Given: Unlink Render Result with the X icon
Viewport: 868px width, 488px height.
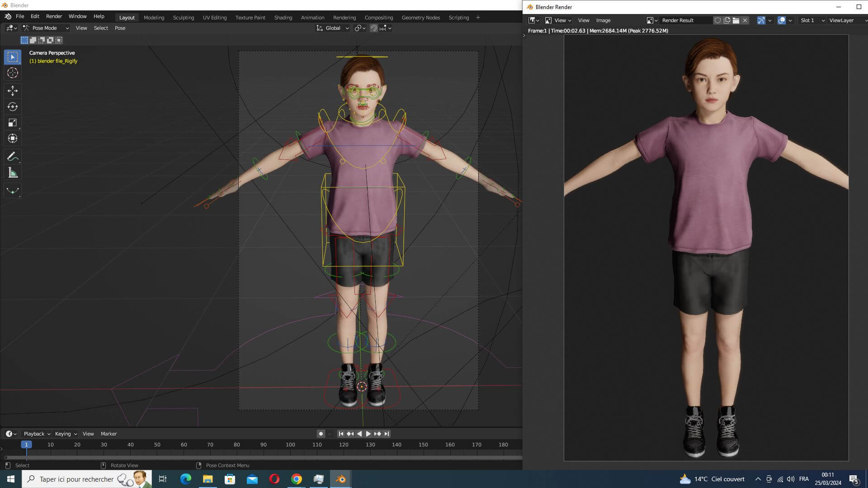Looking at the screenshot, I should pos(745,20).
